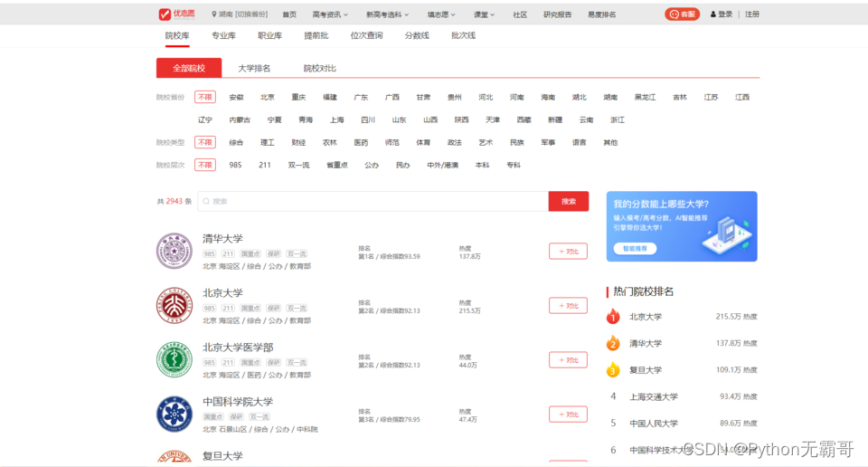The width and height of the screenshot is (868, 467).
Task: Switch to the 提前批 tab
Action: tap(316, 35)
